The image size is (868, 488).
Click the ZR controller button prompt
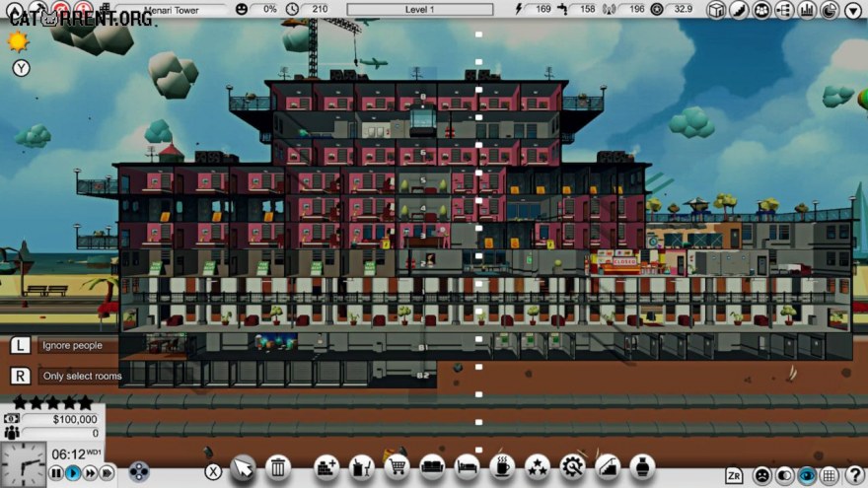click(734, 475)
